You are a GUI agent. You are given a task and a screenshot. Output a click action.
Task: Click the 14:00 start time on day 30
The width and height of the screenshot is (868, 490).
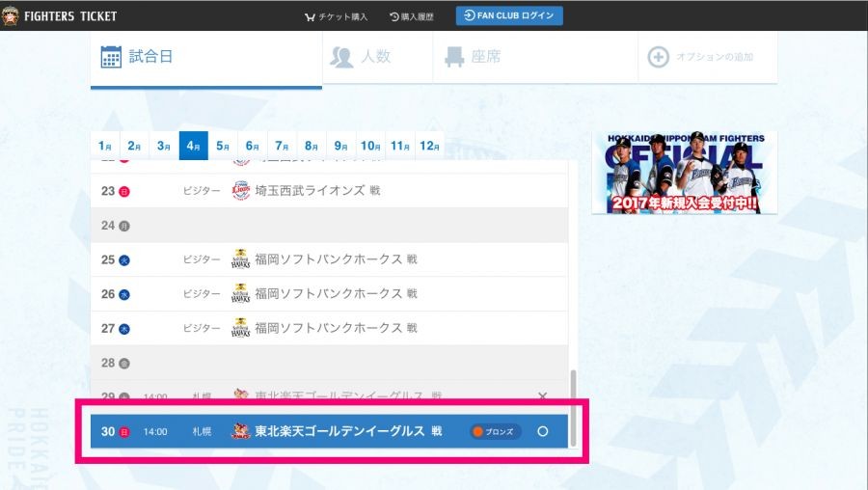(x=155, y=431)
